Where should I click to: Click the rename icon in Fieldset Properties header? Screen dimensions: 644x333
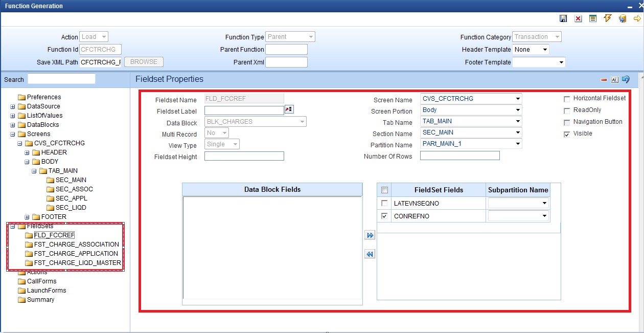[615, 80]
